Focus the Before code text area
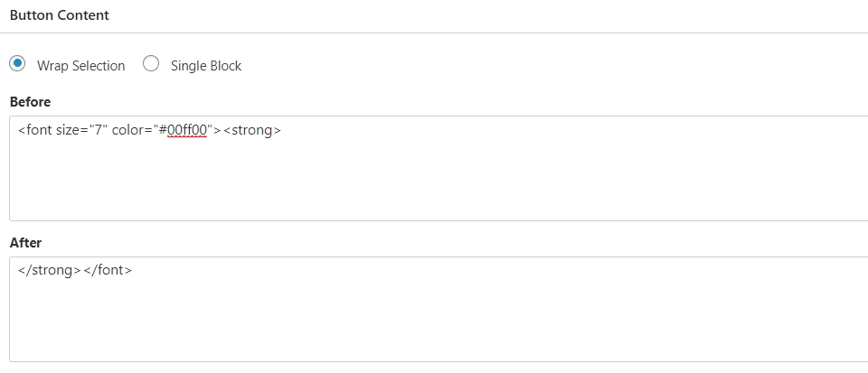The height and width of the screenshot is (373, 868). (439, 168)
